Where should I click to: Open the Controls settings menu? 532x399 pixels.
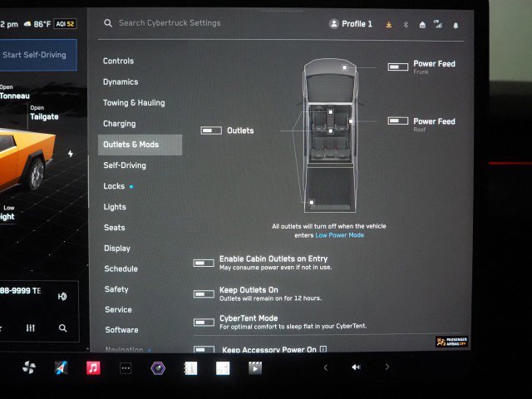click(x=118, y=61)
